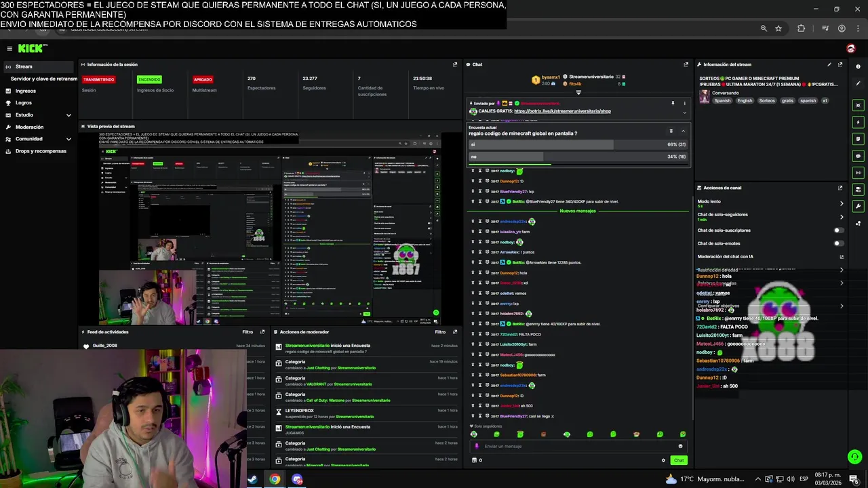868x488 pixels.
Task: Edit stream info with pencil icon in panel header
Action: (829, 64)
